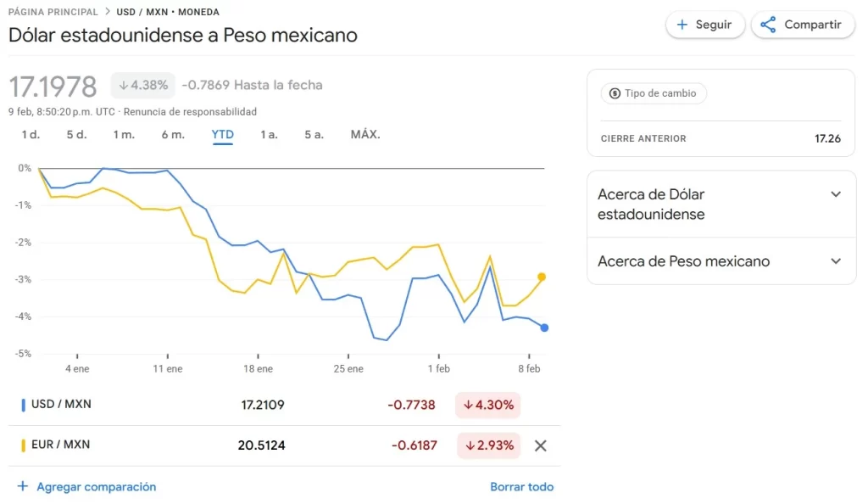
Task: Remove the EUR/MXN comparison with the X
Action: click(540, 445)
